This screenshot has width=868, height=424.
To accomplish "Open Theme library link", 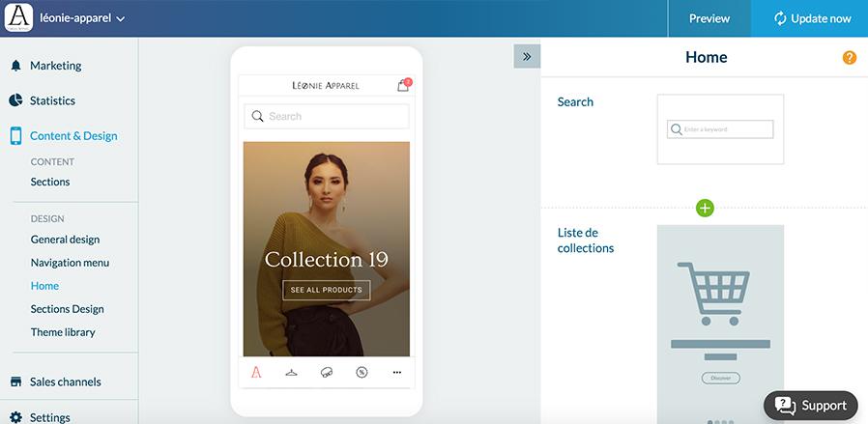I will [x=63, y=332].
